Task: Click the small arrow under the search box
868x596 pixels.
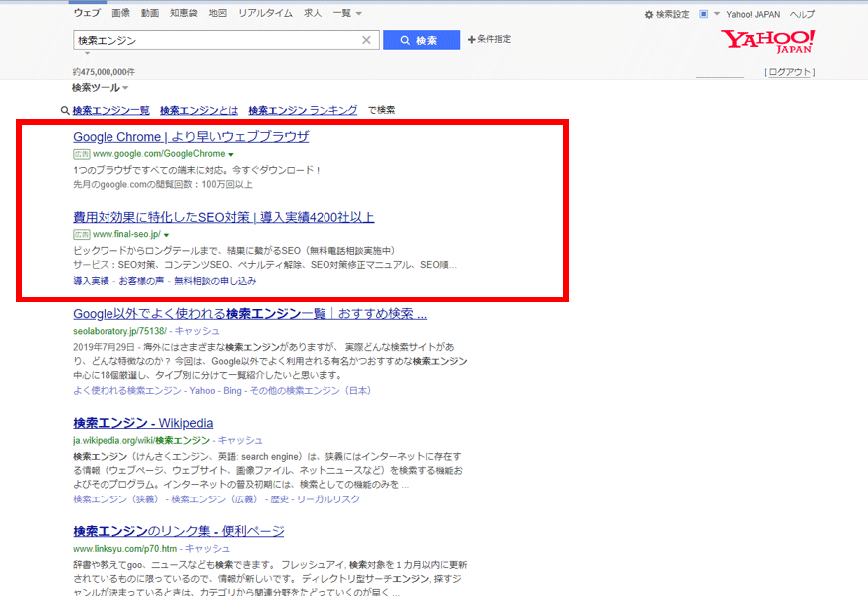Action: (87, 53)
